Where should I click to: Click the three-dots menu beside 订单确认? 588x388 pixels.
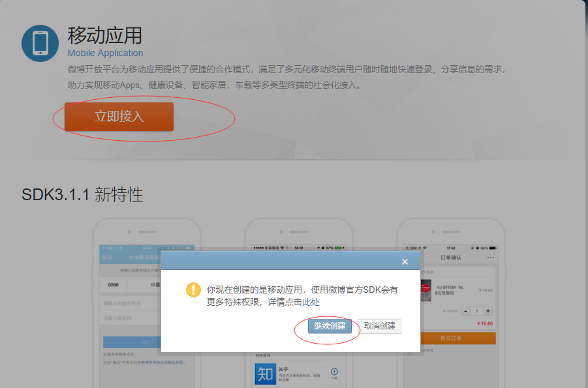(x=491, y=258)
